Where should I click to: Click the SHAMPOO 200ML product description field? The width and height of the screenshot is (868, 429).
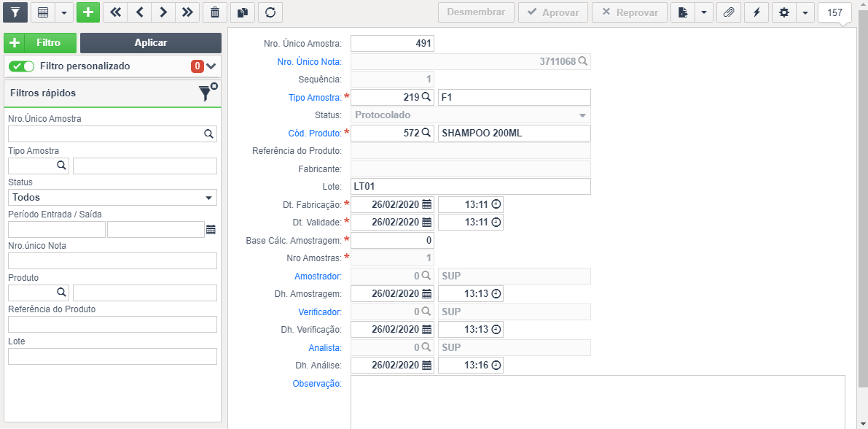click(x=515, y=133)
